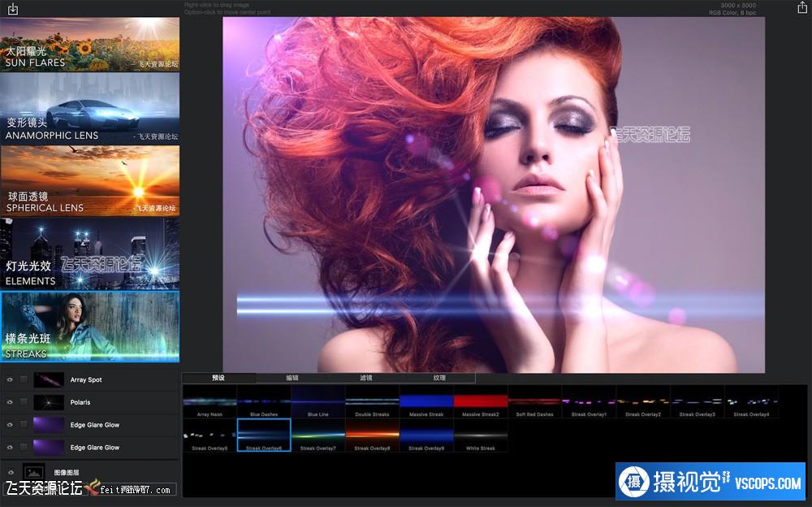Check the box beside the Array Spot layer
Screen dimensions: 812x507
click(x=24, y=379)
